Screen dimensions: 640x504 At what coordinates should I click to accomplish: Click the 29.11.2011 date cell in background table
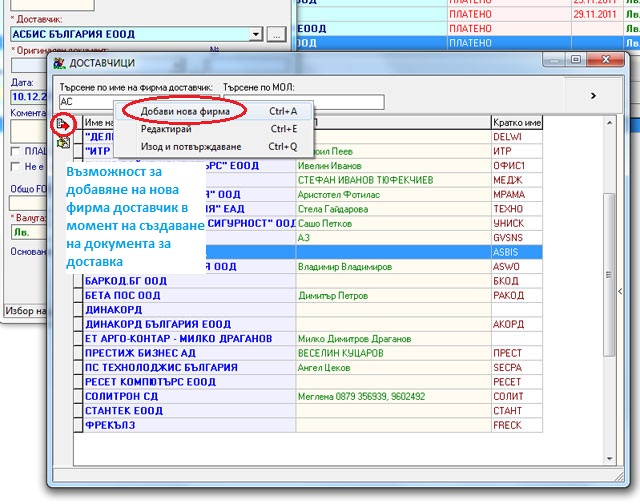595,14
